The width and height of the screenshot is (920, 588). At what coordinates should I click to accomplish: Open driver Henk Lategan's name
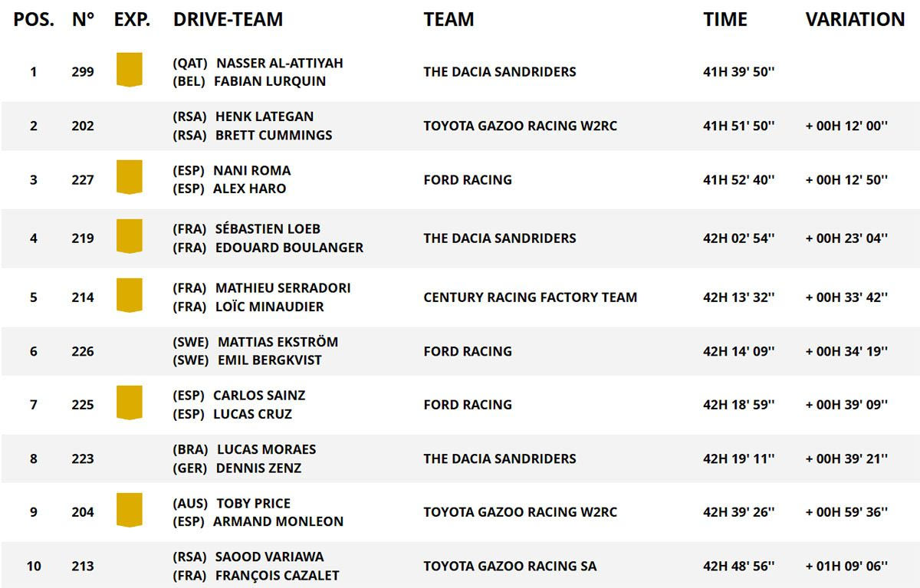264,117
